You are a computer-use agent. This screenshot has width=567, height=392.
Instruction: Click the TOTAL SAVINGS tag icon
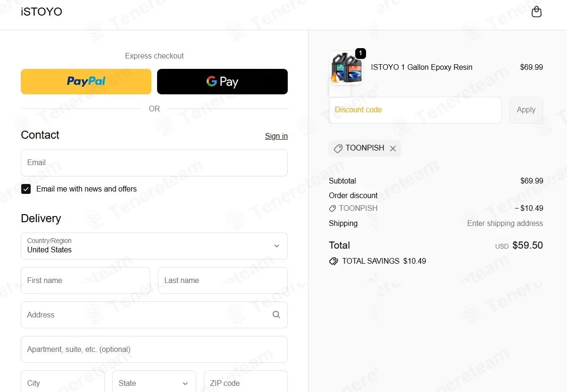point(334,261)
